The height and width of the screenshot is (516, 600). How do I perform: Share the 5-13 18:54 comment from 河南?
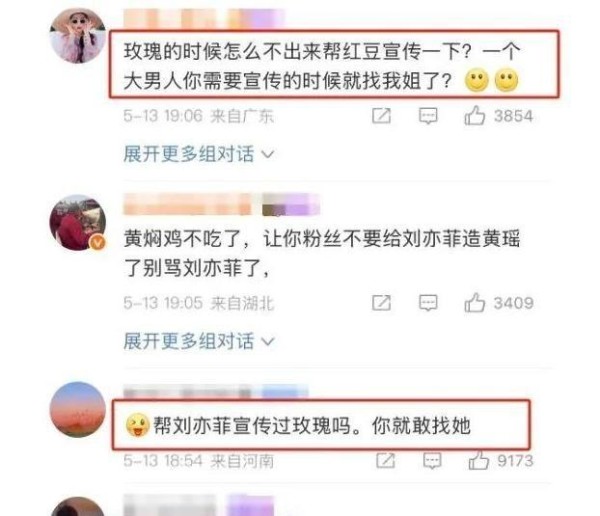pyautogui.click(x=385, y=460)
